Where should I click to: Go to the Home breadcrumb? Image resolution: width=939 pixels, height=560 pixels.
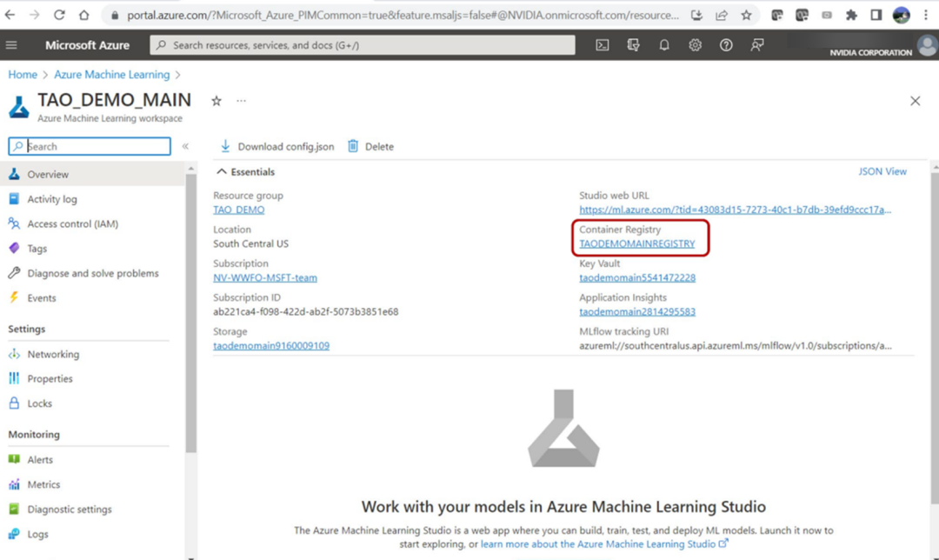click(23, 74)
